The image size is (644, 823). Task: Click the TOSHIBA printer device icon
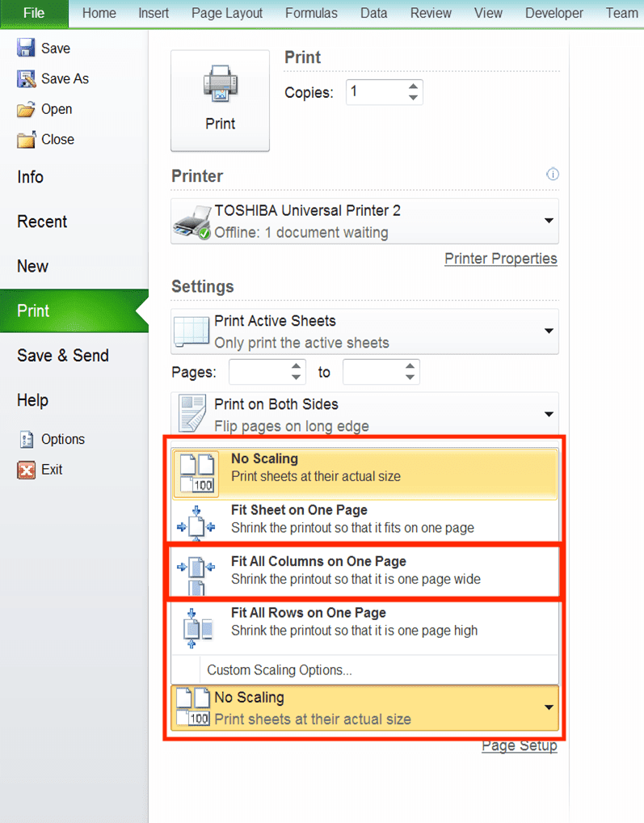pyautogui.click(x=192, y=222)
